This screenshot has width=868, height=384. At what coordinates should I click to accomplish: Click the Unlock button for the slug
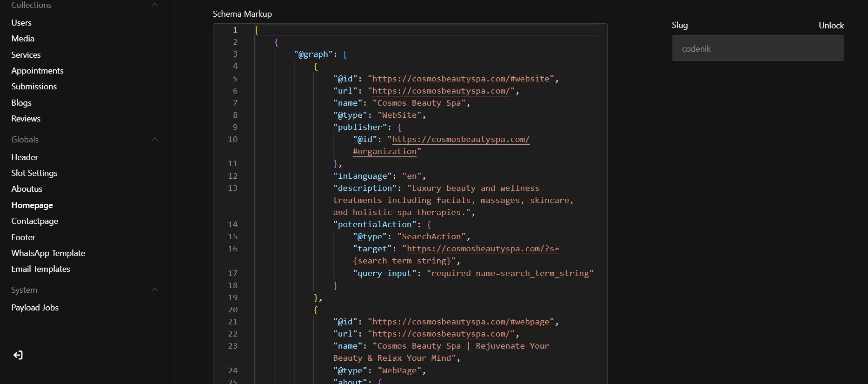click(831, 26)
